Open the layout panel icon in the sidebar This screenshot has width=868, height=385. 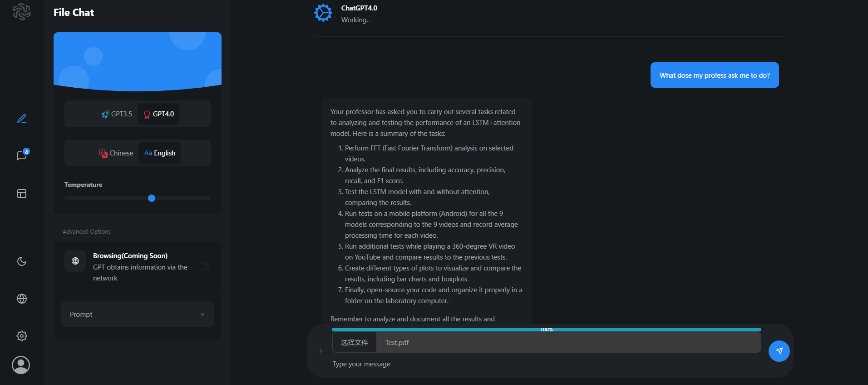22,194
